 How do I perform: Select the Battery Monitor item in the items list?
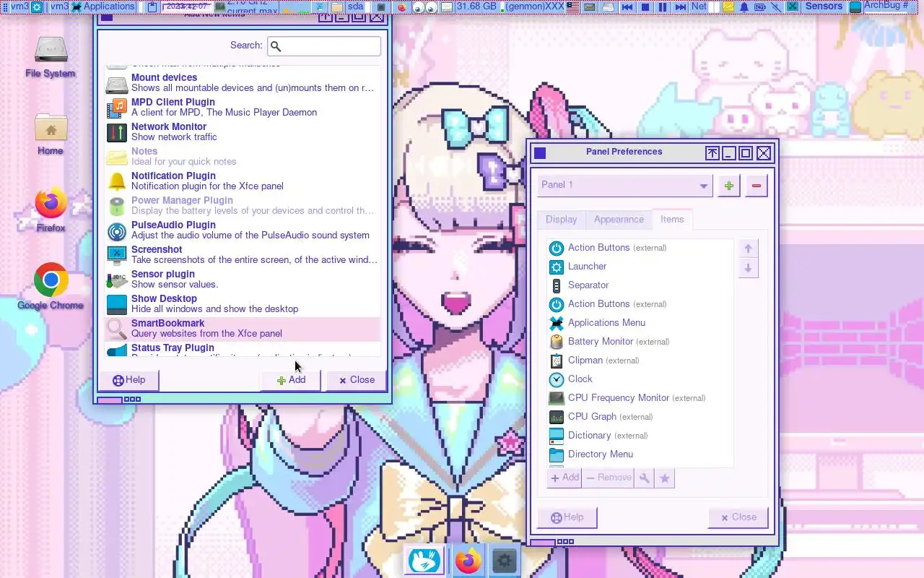click(x=640, y=342)
